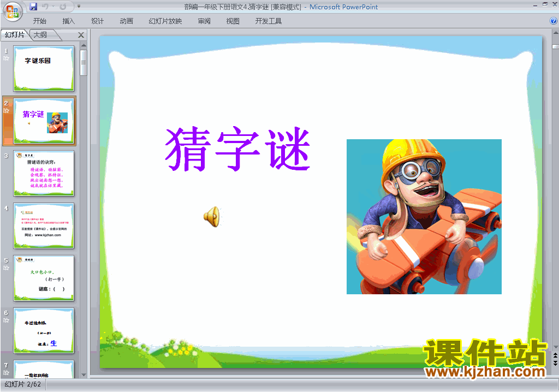Open the 开始 ribbon tab
Image resolution: width=559 pixels, height=392 pixels.
(x=39, y=21)
